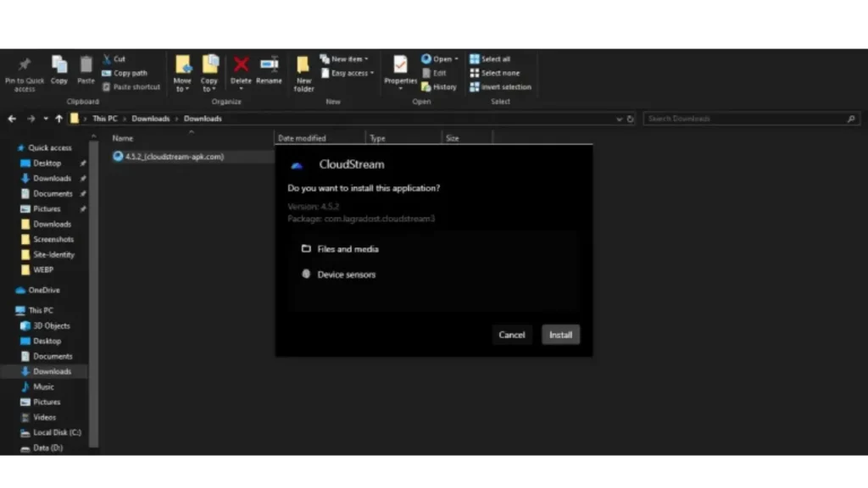Open recent locations dropdown arrow
Viewport: 868px width, 488px height.
tap(46, 119)
